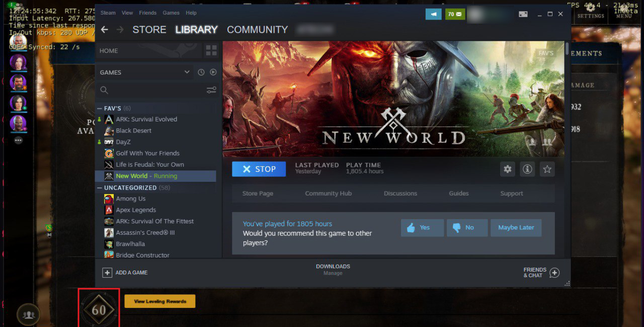Click the Apex Legends game icon

(109, 210)
